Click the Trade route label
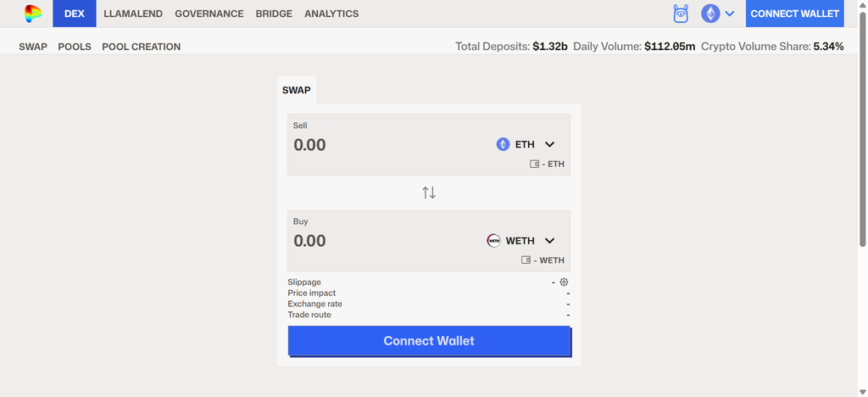868x397 pixels. 309,315
